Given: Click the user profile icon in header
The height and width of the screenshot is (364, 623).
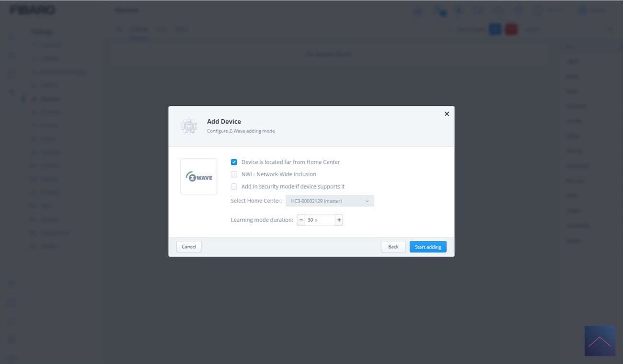Looking at the screenshot, I should click(x=582, y=11).
